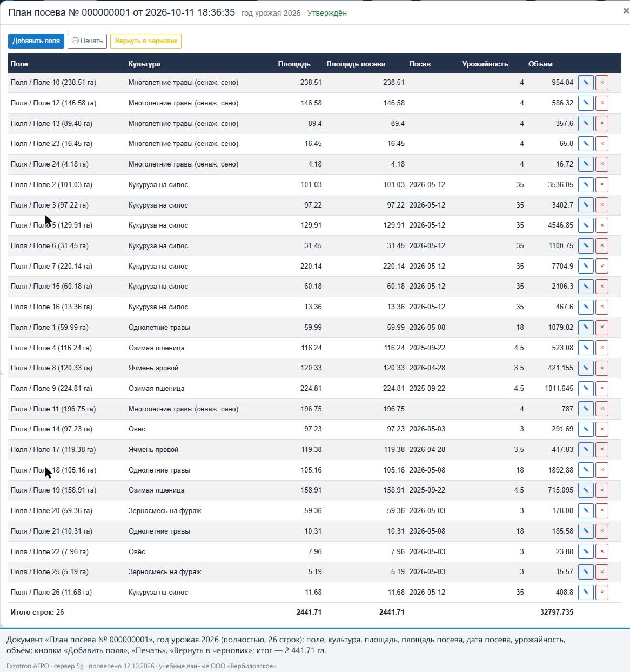Remove the Поле 14 Овёс row

point(601,429)
